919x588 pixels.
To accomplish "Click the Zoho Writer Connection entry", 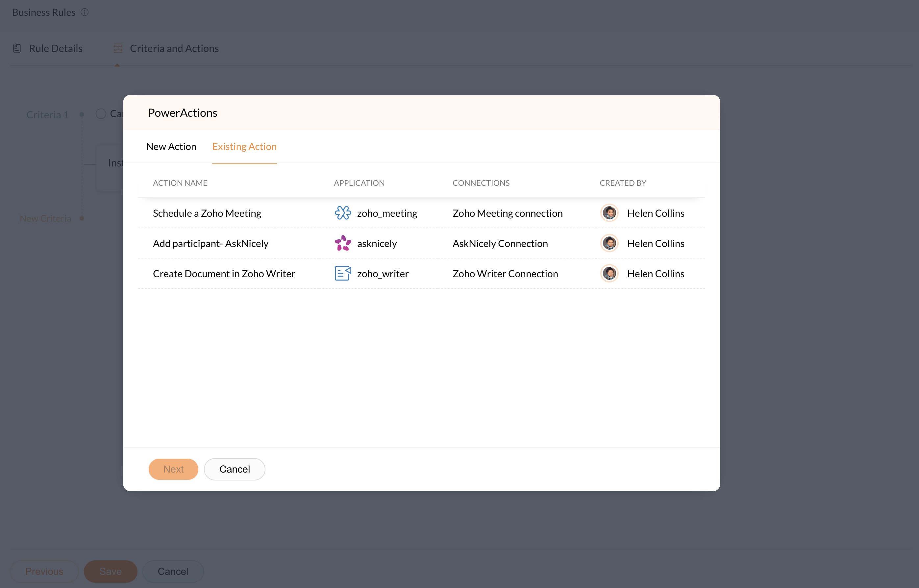I will [x=505, y=273].
